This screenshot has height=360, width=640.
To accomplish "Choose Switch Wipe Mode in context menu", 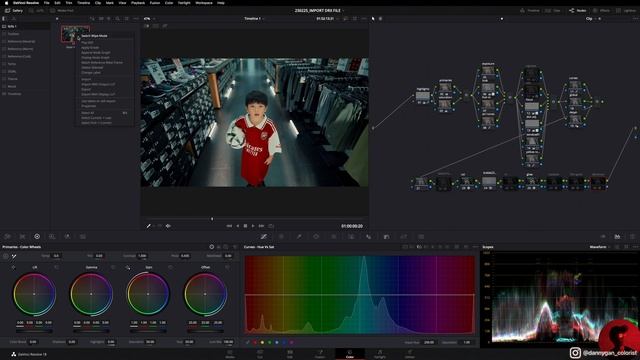I will coord(94,36).
